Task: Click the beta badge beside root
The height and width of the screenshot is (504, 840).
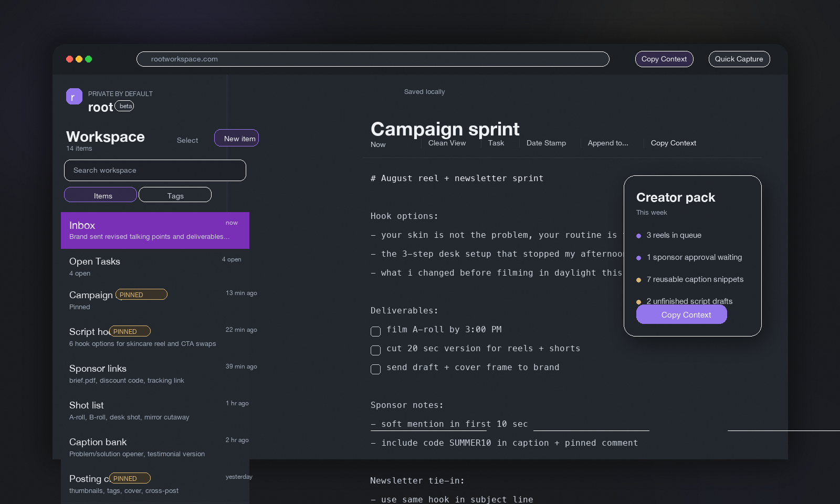Action: point(125,106)
